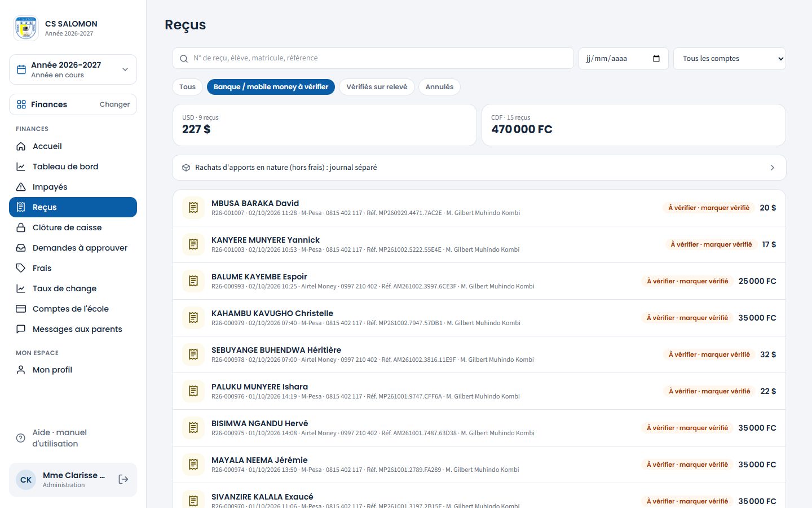The height and width of the screenshot is (508, 812).
Task: Click the Finances module grid icon
Action: coord(21,104)
